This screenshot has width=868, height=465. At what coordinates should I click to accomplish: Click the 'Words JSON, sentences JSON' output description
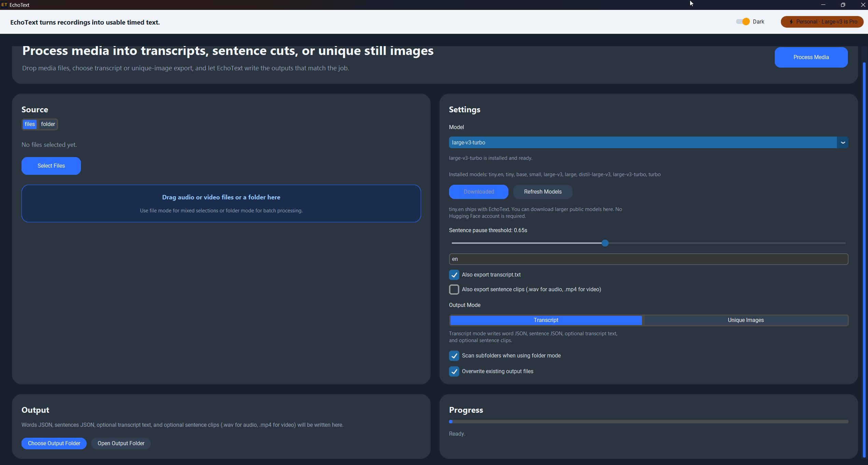(x=182, y=425)
